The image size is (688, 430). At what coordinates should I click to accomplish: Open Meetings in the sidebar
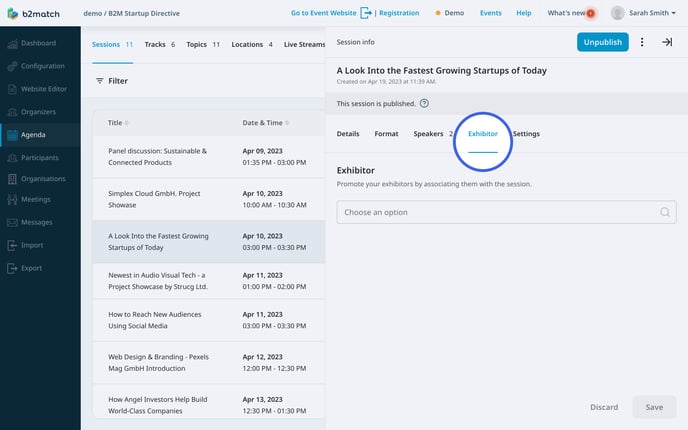tap(36, 199)
